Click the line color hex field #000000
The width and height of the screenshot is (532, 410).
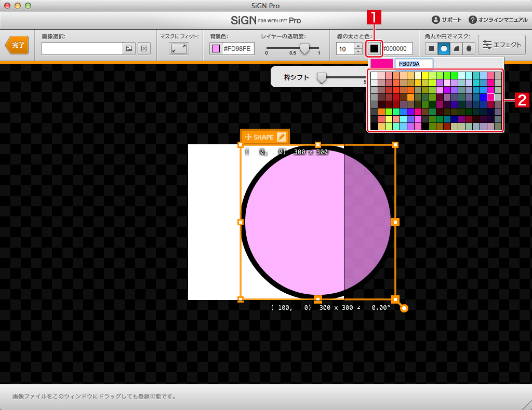pyautogui.click(x=397, y=48)
